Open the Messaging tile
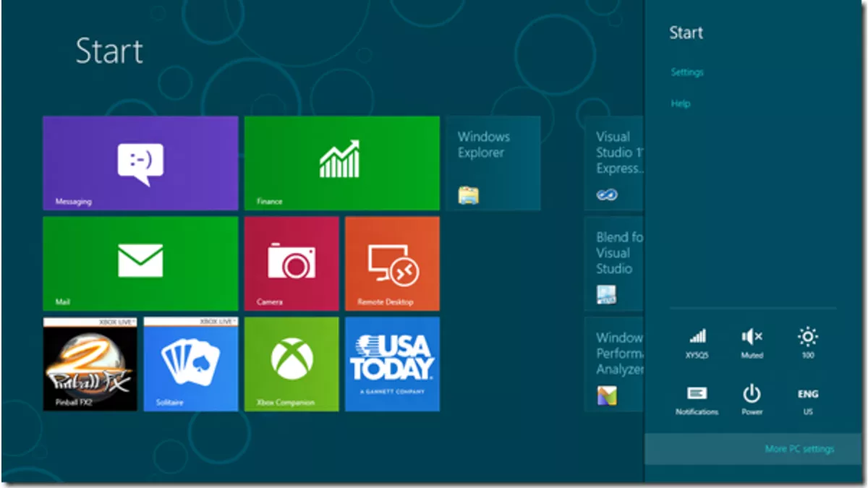The image size is (868, 488). 140,163
